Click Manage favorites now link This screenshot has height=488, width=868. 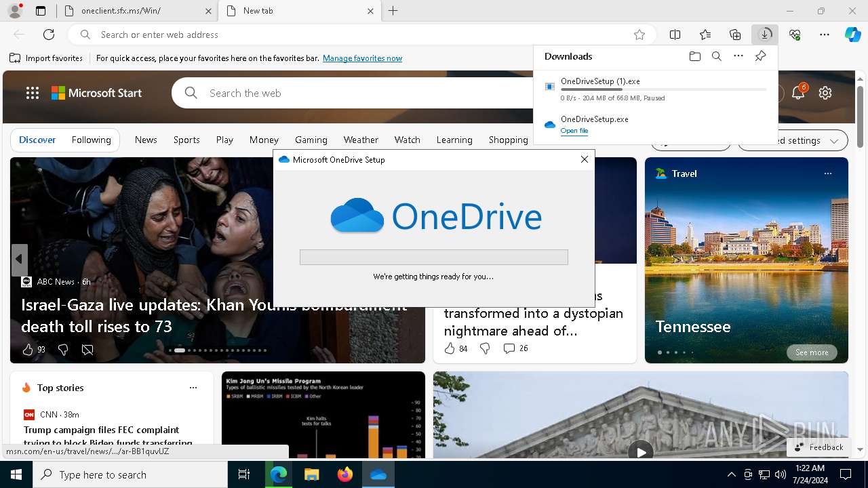tap(363, 58)
